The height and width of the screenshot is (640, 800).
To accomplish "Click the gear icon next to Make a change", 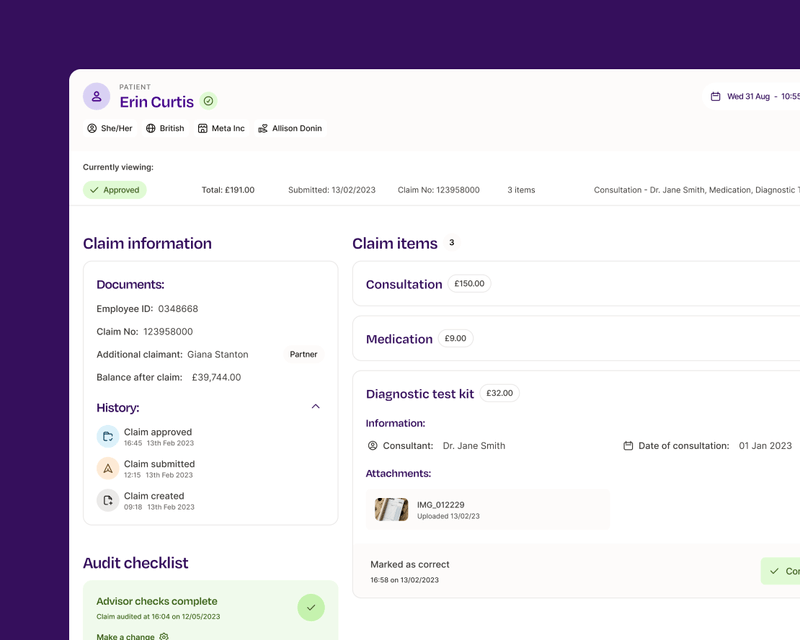I will click(x=164, y=636).
